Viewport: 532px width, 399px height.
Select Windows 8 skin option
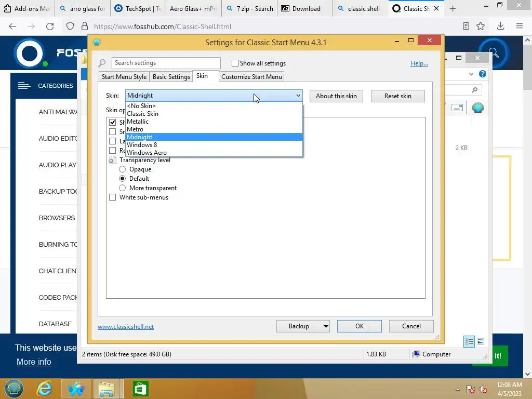(214, 145)
